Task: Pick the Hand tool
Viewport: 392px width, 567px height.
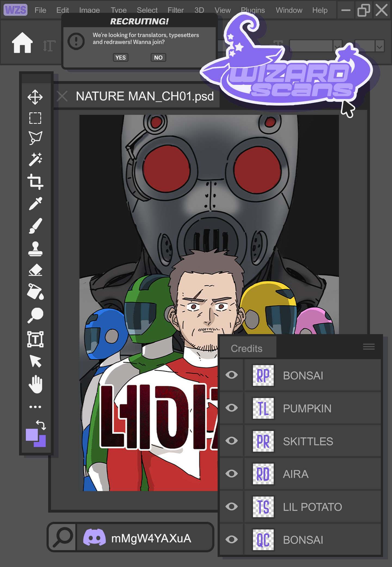Action: [35, 384]
